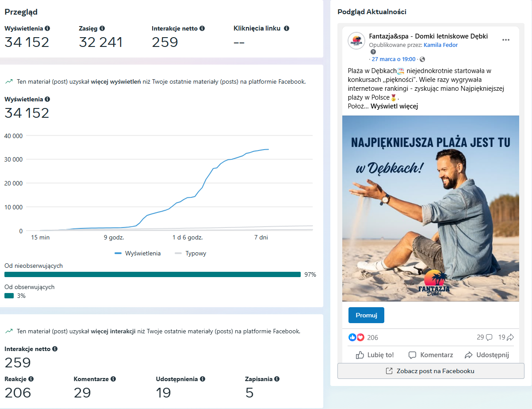Click info icon beside Interakcje netto in overview
The image size is (532, 409).
point(202,28)
